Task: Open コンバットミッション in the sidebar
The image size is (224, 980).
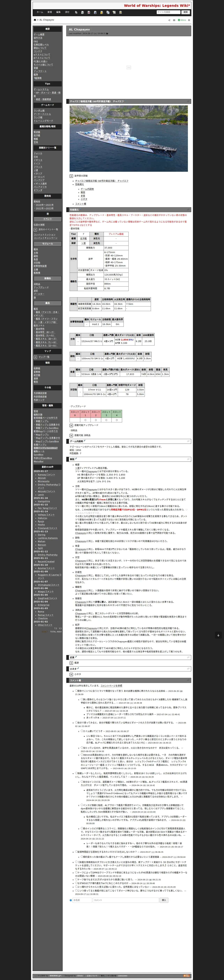Action: tap(44, 235)
